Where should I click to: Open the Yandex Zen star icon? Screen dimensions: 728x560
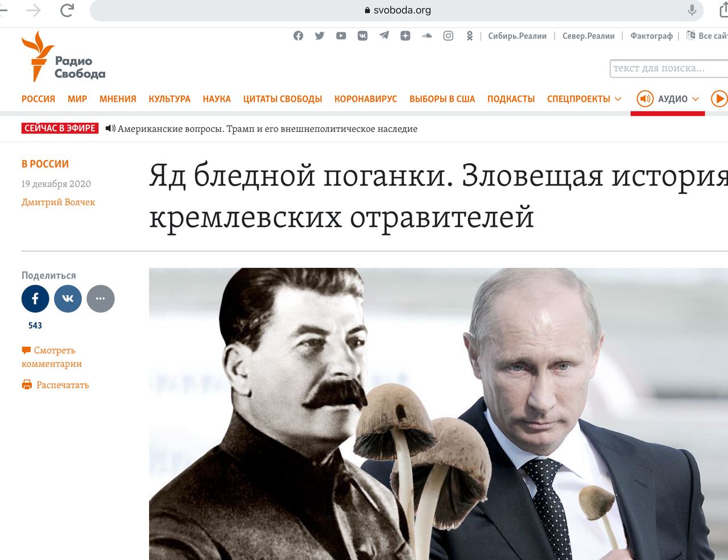point(406,36)
